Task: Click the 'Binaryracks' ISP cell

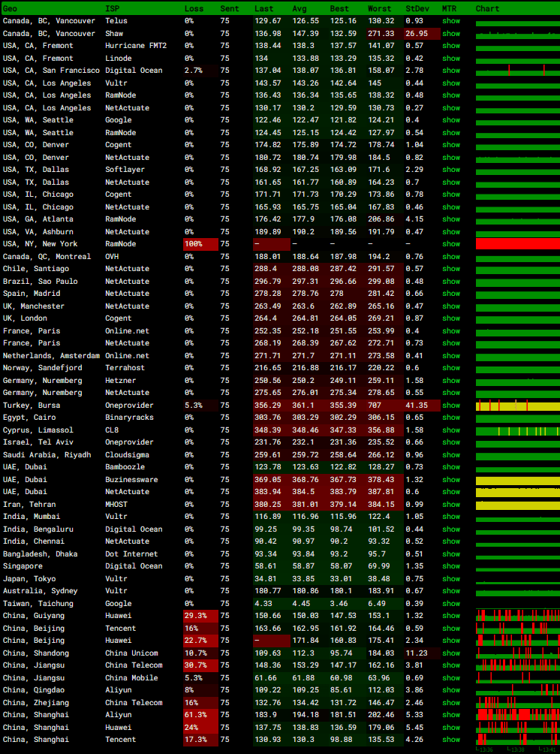Action: pos(129,418)
